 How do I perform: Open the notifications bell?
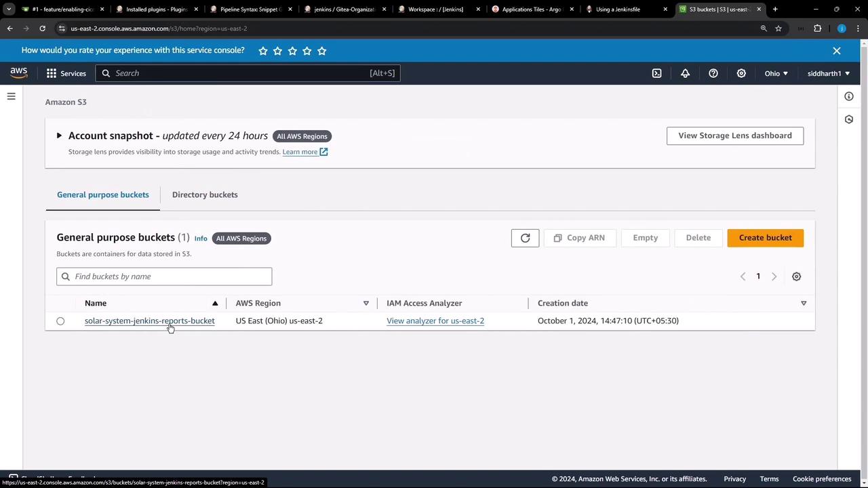pos(685,73)
